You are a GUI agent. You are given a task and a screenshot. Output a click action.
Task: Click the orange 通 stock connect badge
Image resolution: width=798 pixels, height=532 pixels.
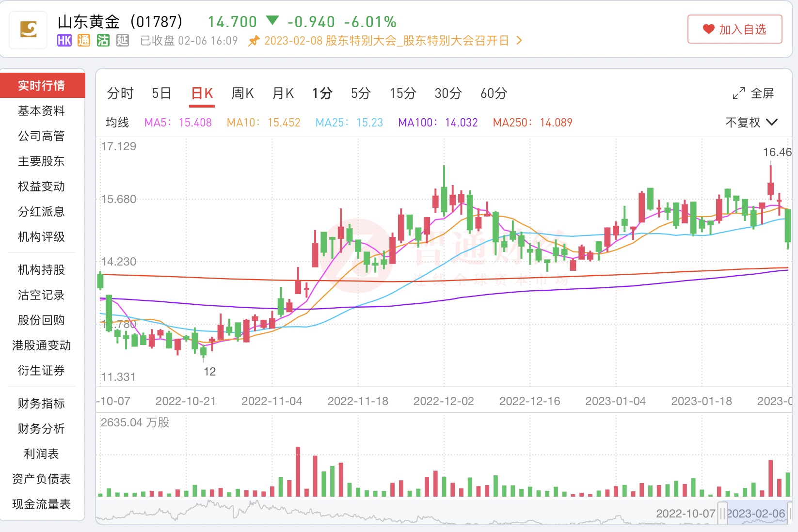[84, 41]
